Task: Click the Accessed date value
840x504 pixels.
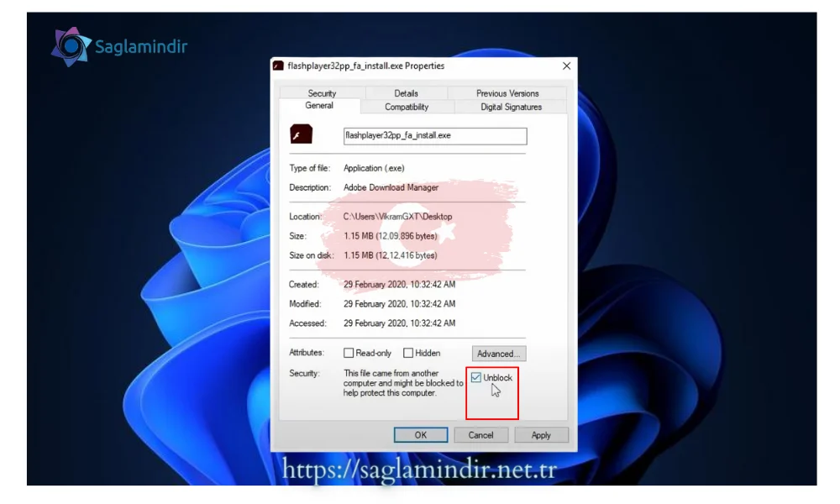Action: pyautogui.click(x=399, y=323)
